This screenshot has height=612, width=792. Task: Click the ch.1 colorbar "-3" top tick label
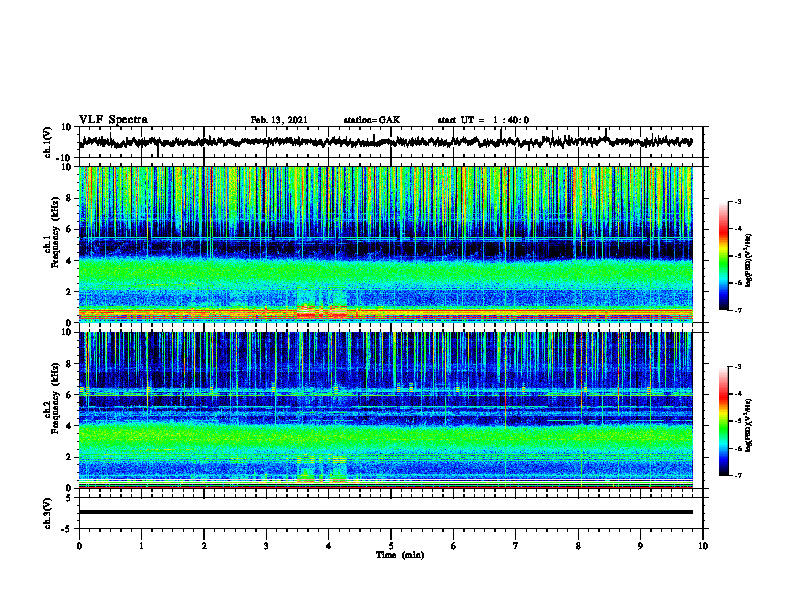click(738, 202)
